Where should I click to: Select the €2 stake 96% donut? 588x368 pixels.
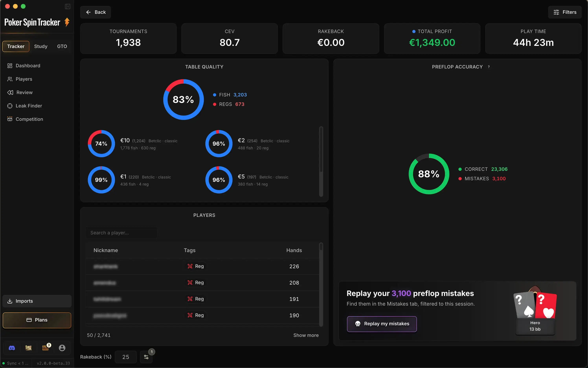click(x=219, y=144)
